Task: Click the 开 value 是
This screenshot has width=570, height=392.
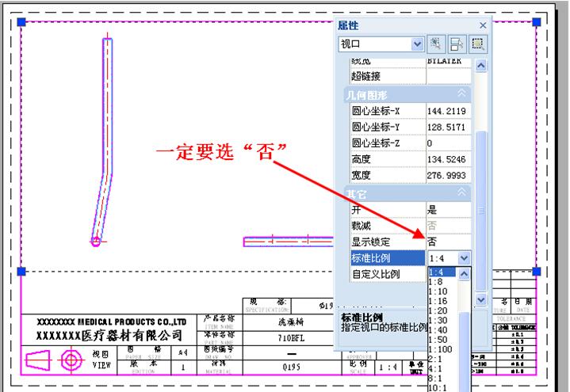Action: tap(449, 210)
